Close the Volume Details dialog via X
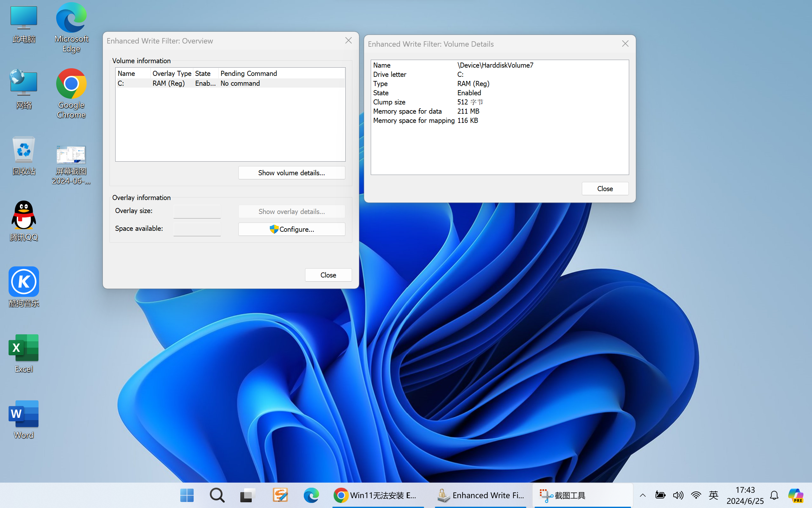Screen dimensions: 812x508 [625, 44]
